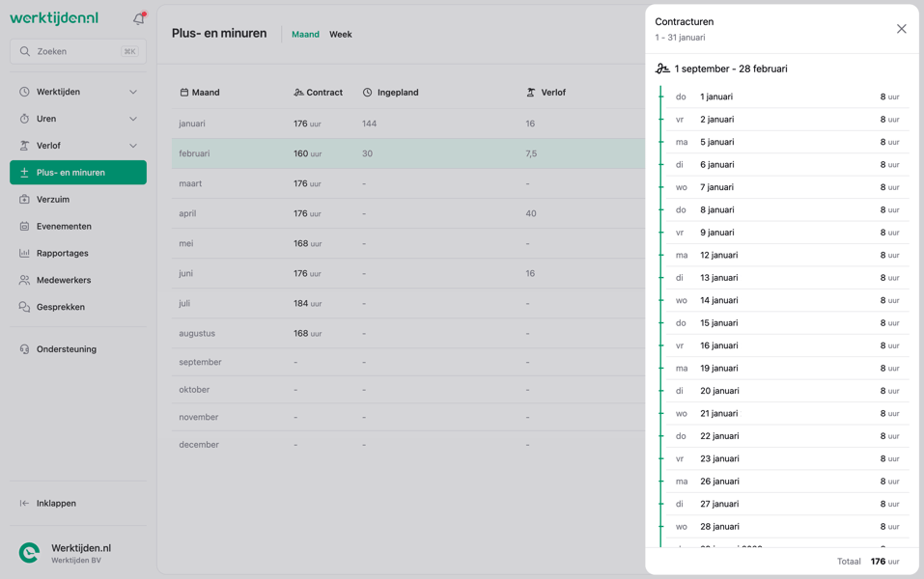Go to Rapportages in sidebar
Screen dimensions: 924x579
[78, 253]
